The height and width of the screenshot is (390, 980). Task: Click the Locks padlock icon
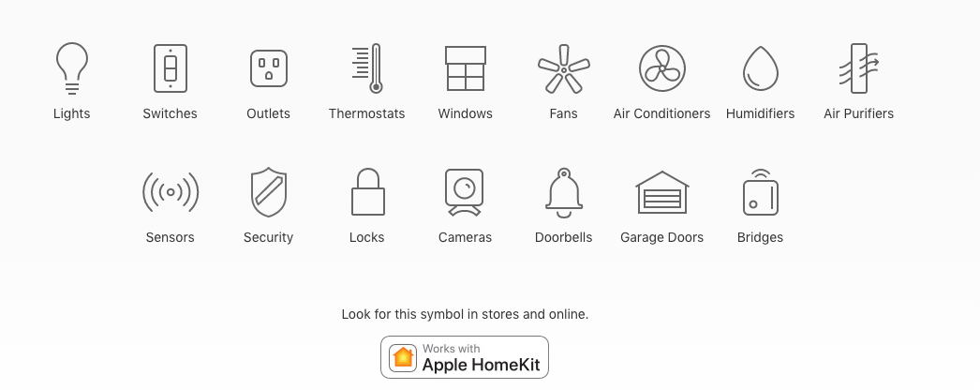point(367,192)
